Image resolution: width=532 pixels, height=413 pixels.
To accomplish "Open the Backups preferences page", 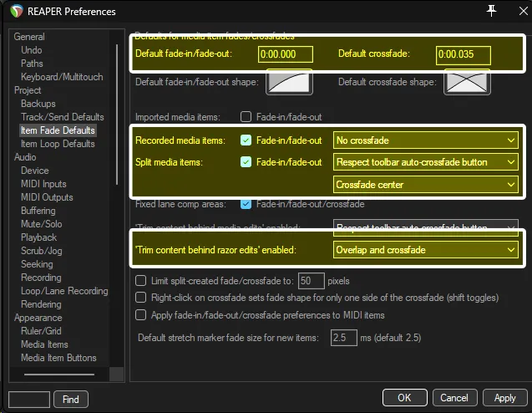I will (38, 104).
